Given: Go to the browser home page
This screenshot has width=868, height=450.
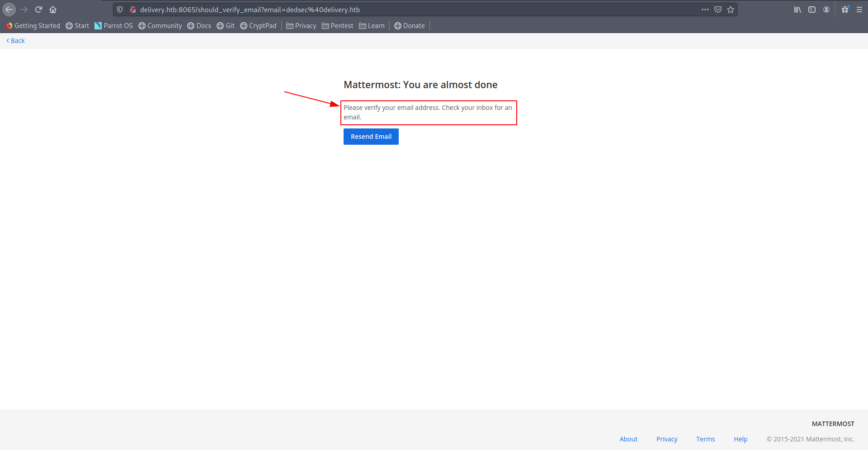Looking at the screenshot, I should point(53,9).
